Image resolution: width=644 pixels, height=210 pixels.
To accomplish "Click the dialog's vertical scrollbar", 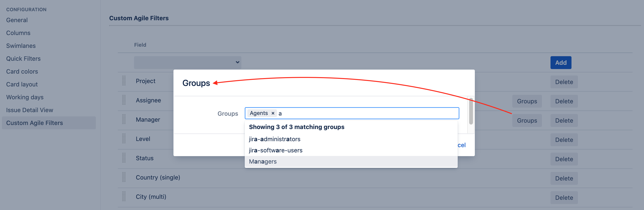I will click(471, 111).
